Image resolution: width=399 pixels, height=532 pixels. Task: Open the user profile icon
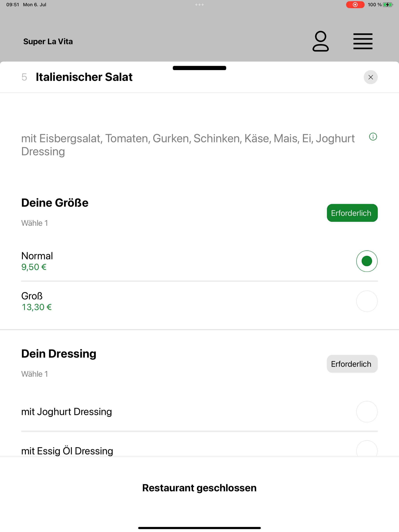pos(320,41)
